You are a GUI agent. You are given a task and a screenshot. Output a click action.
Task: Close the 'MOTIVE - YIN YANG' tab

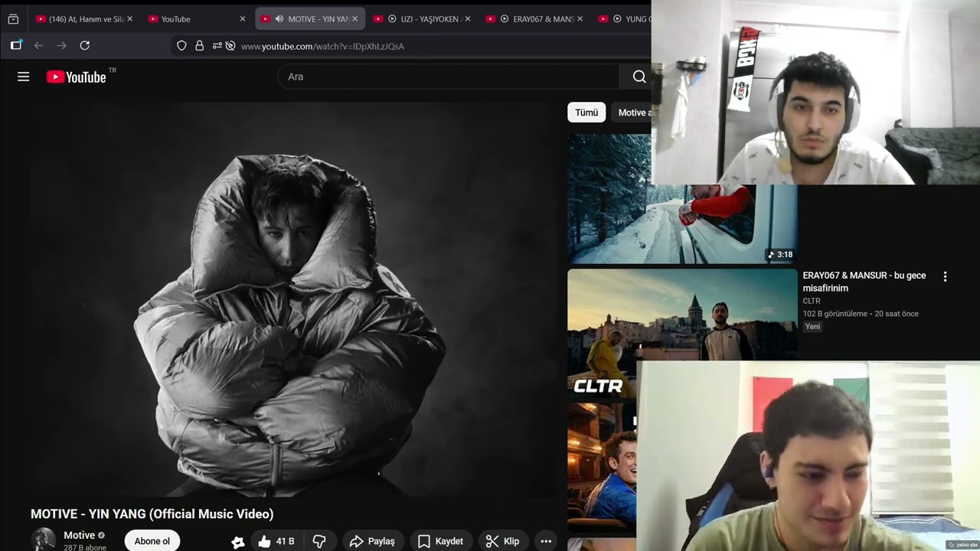[354, 19]
